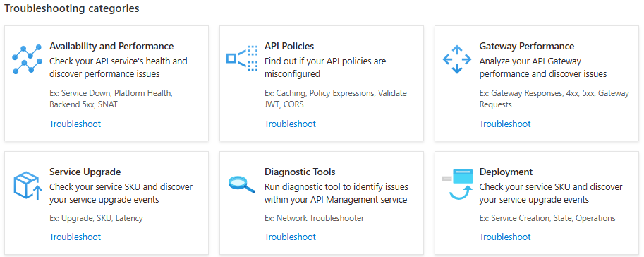
Task: Click text 'Ex: Gateway Responses, 4xx, 5xx'
Action: 537,93
